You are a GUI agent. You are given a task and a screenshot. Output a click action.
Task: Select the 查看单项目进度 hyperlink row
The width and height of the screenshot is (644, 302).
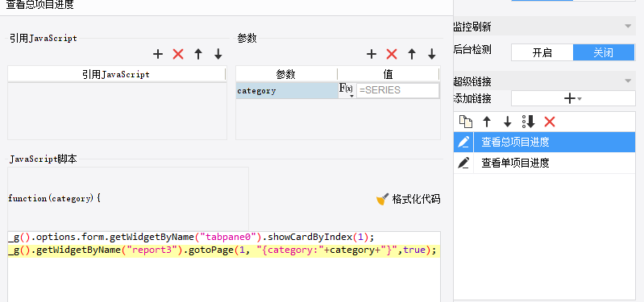[545, 163]
